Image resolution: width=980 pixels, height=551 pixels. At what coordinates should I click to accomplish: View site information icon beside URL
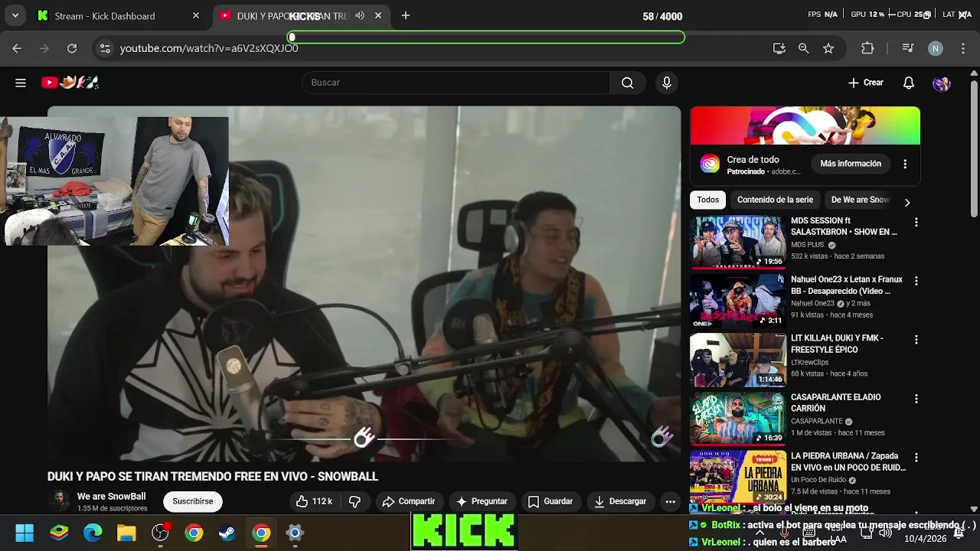pyautogui.click(x=105, y=48)
